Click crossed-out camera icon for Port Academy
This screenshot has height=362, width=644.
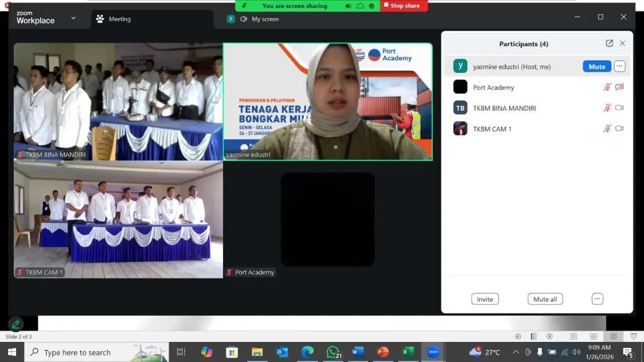point(619,87)
